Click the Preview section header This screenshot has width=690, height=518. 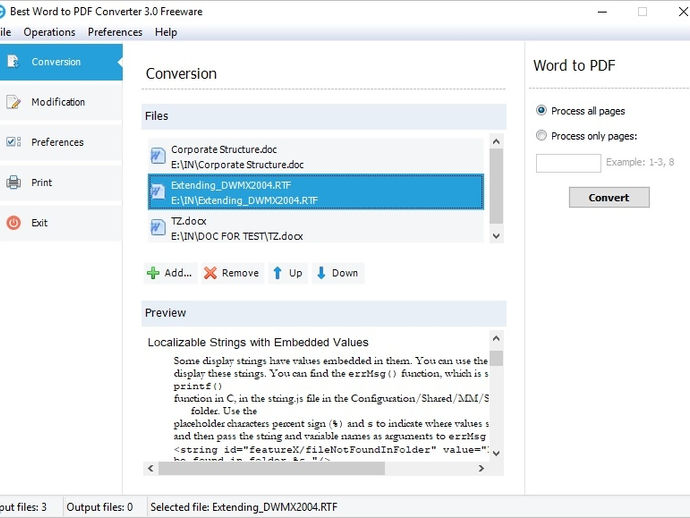click(324, 313)
